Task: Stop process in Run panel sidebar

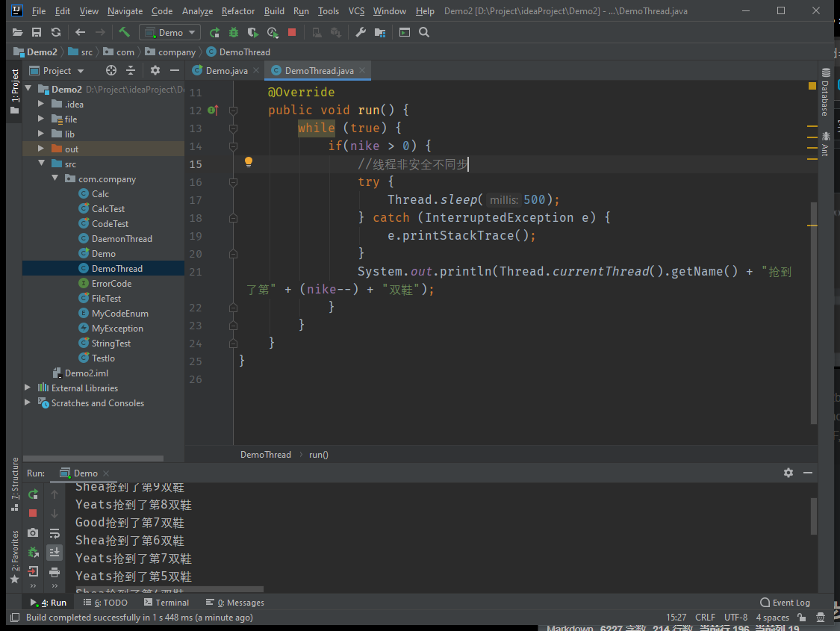Action: 33,513
